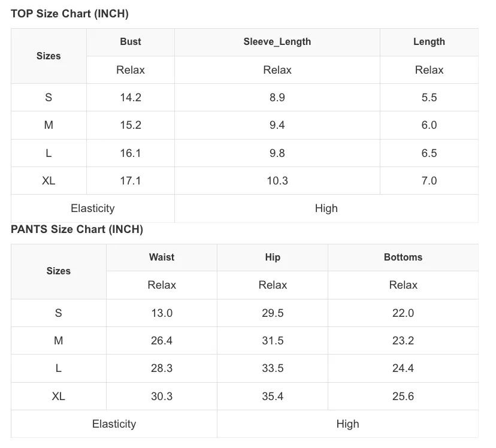Select the waist value 26.4 for size M
Screen dimensions: 496x448
pyautogui.click(x=162, y=341)
